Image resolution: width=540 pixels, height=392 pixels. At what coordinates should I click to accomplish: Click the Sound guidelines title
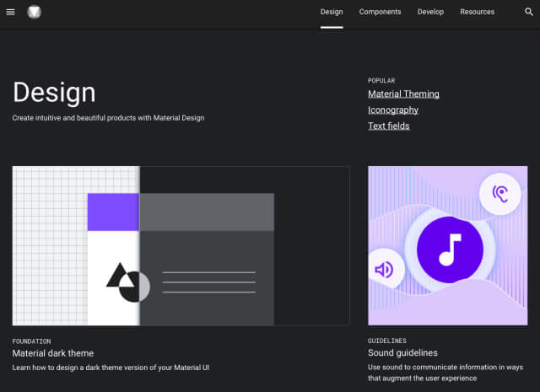point(402,353)
